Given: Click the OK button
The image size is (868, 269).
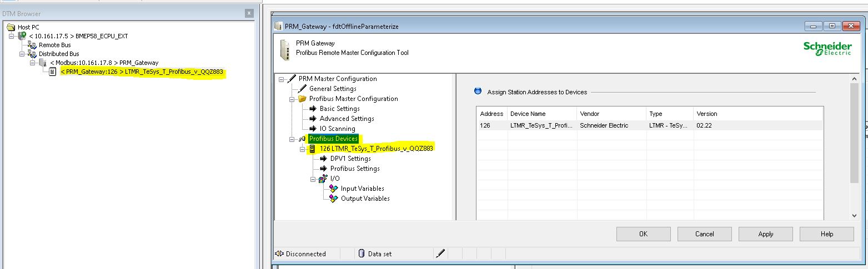Looking at the screenshot, I should tap(643, 234).
